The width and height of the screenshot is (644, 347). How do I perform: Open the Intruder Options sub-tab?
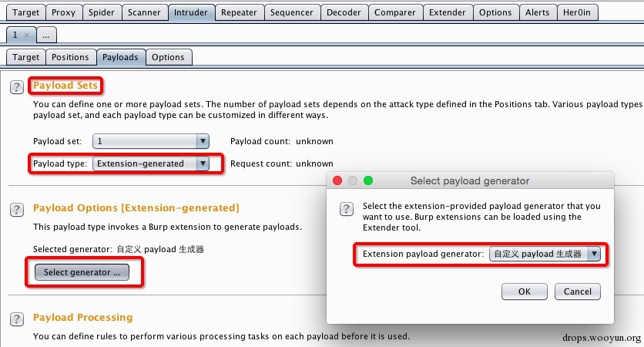(x=168, y=57)
